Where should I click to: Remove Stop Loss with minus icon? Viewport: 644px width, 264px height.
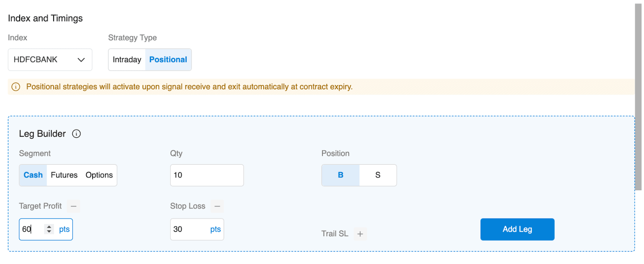point(217,206)
